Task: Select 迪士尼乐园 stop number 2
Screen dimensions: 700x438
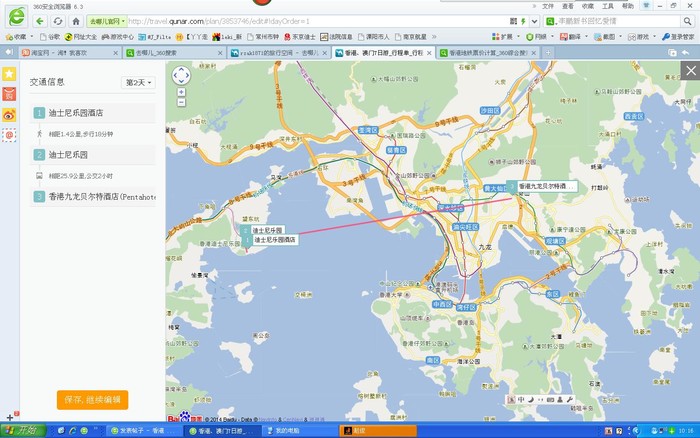Action: click(x=68, y=155)
